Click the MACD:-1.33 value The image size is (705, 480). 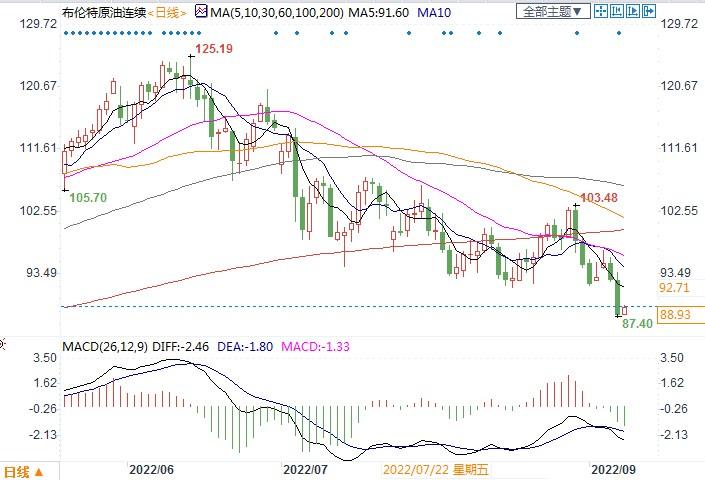pyautogui.click(x=315, y=347)
